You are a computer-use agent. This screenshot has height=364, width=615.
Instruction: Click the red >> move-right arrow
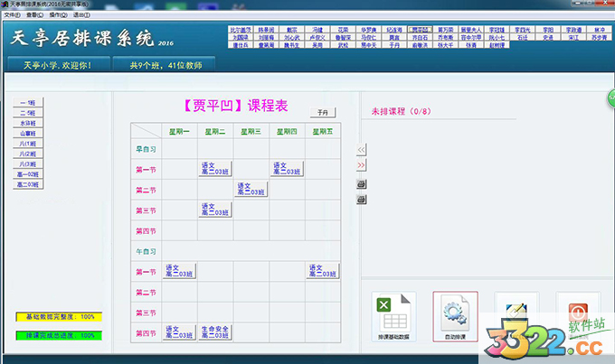[x=361, y=165]
